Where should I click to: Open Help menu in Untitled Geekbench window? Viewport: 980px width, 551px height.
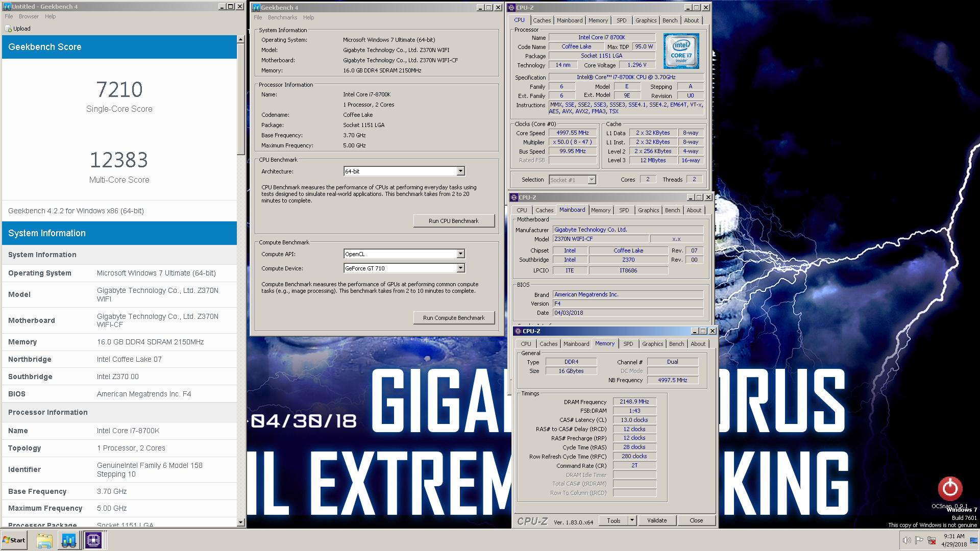point(50,16)
